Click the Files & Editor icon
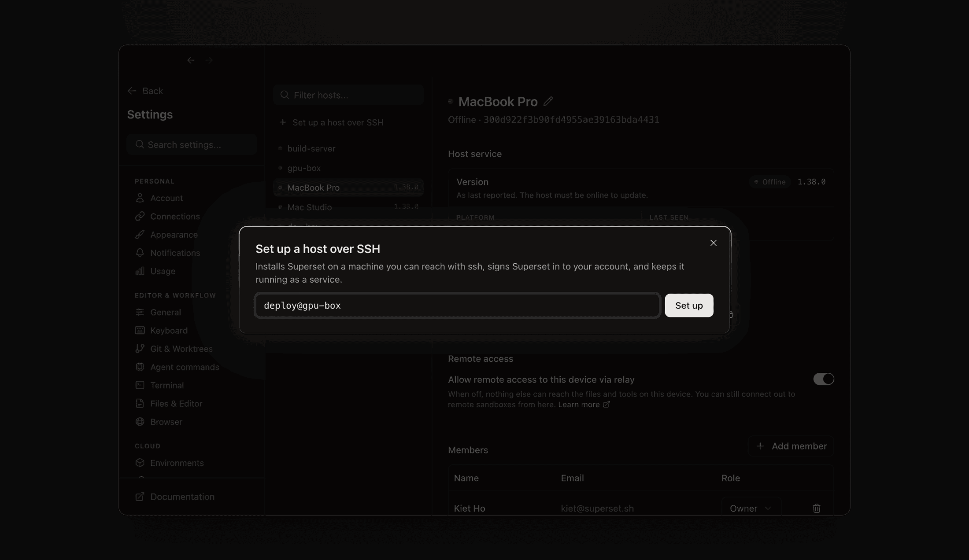This screenshot has width=969, height=560. click(140, 404)
